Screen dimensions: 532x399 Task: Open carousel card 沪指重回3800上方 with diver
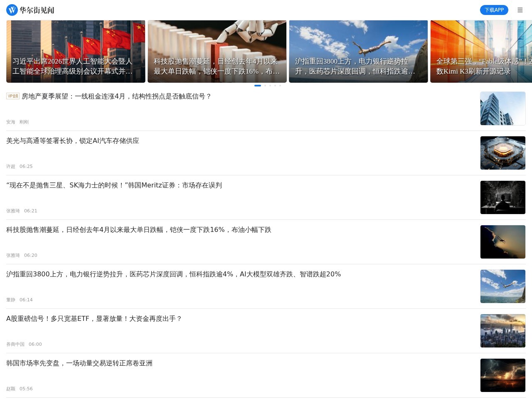[358, 52]
